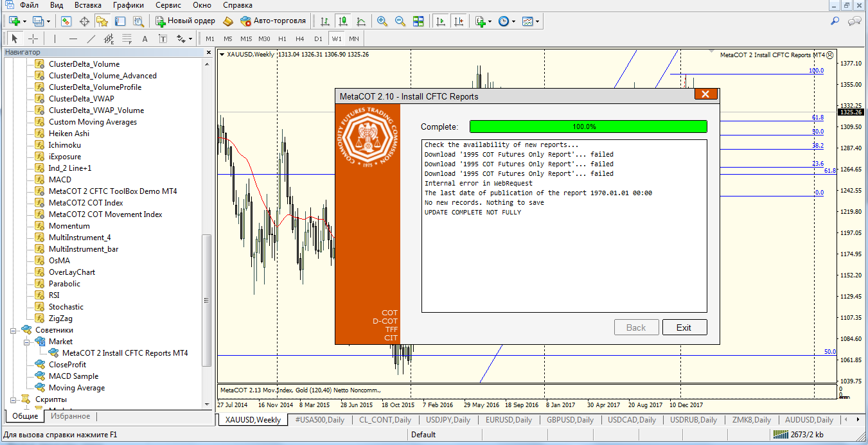The image size is (868, 445).
Task: Show the Data Window crosshair icon
Action: [84, 21]
